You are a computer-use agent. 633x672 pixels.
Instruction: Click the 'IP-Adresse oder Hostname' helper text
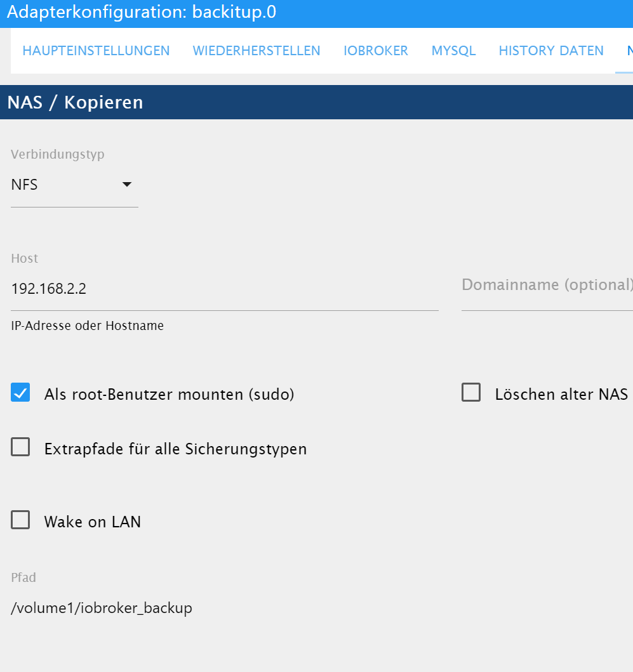(88, 326)
